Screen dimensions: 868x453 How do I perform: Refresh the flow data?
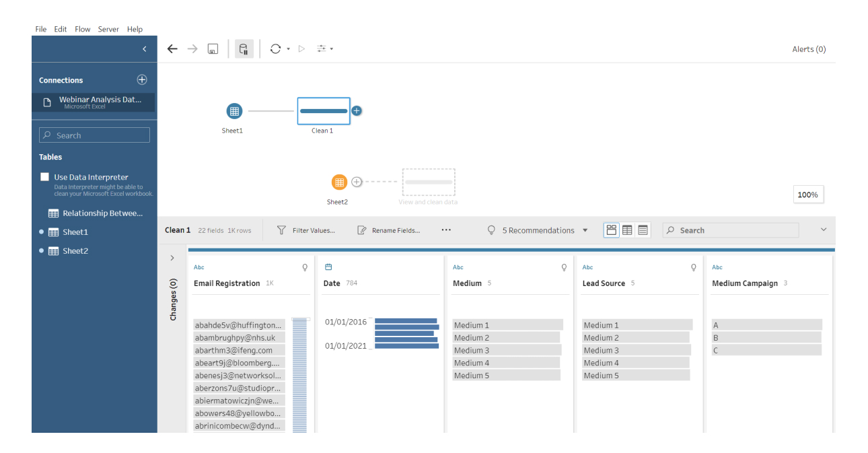point(275,49)
